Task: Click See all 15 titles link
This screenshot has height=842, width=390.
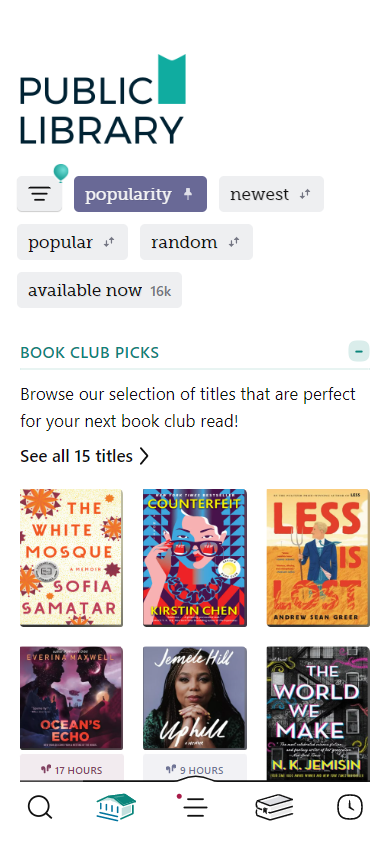Action: pos(84,456)
